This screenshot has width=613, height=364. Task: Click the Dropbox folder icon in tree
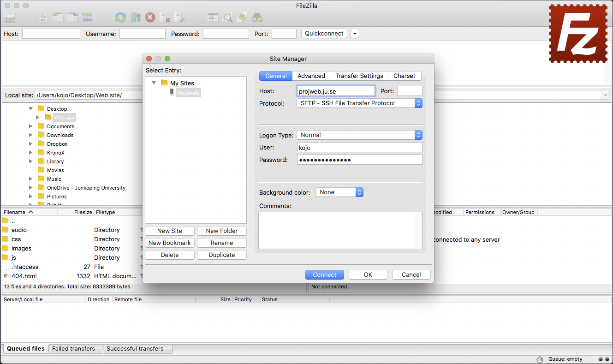[x=41, y=143]
